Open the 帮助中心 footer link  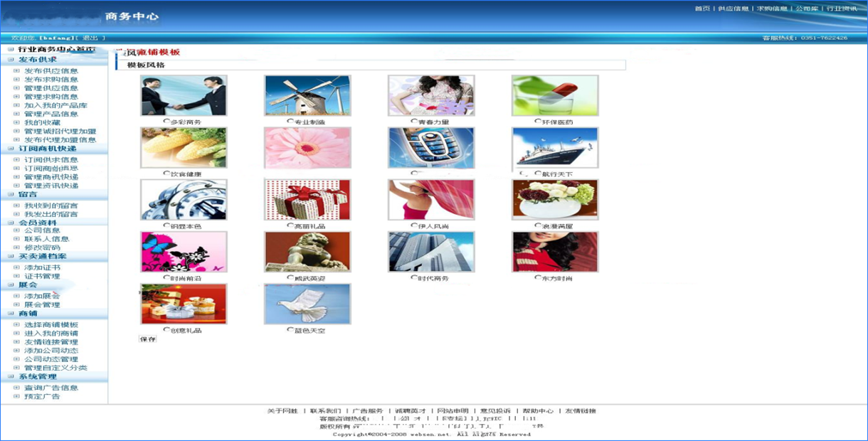[539, 411]
